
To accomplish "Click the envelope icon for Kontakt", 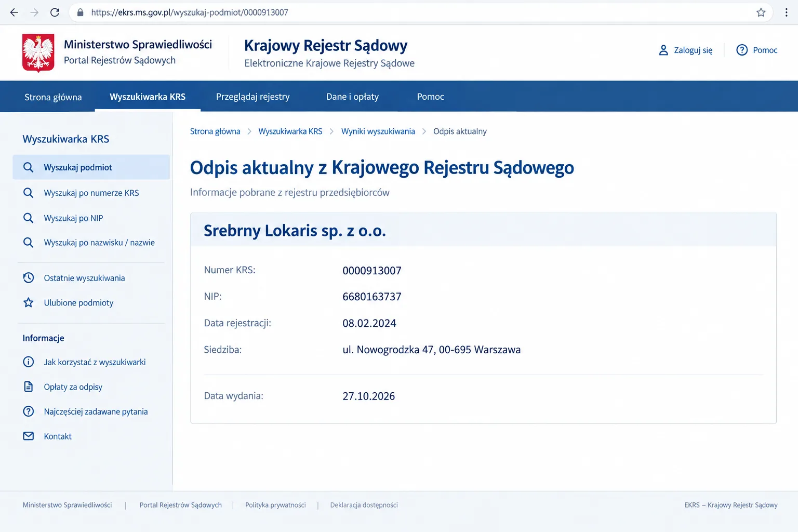I will pyautogui.click(x=29, y=436).
